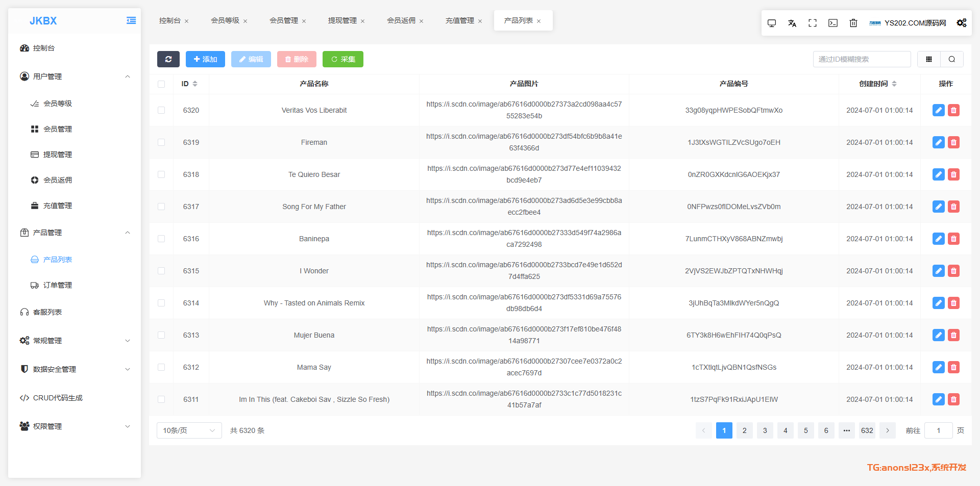
Task: Check the checkbox for row 6320
Action: [161, 110]
